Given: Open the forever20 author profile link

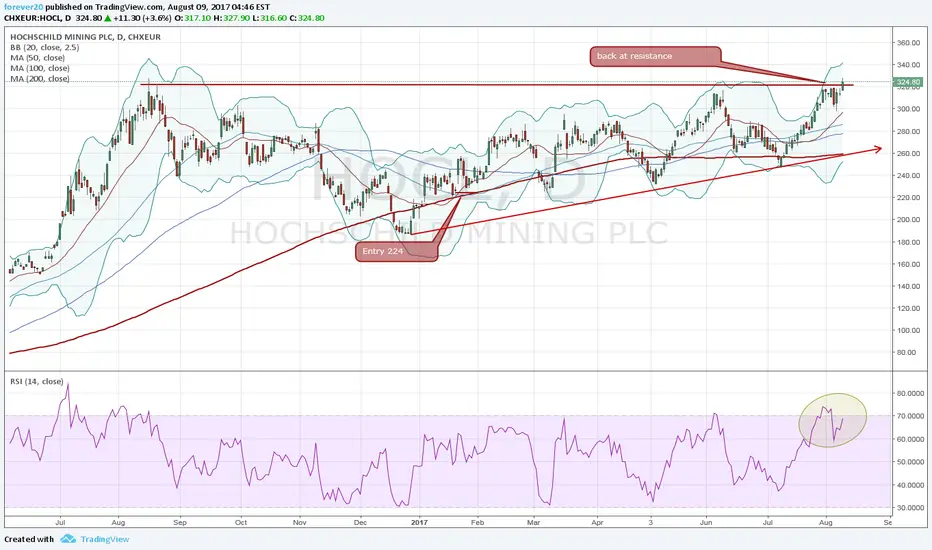Looking at the screenshot, I should click(23, 7).
